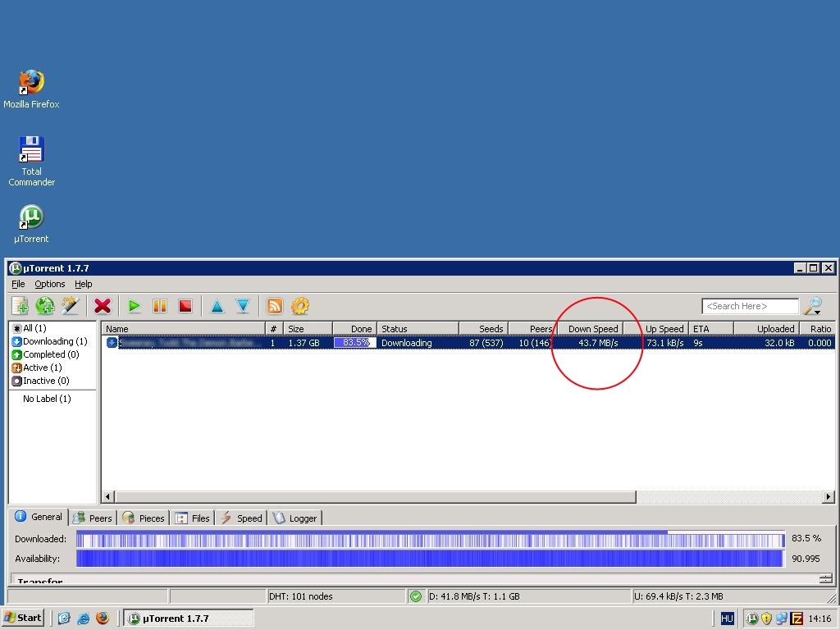Pause the torrent with the pause icon

pyautogui.click(x=160, y=306)
